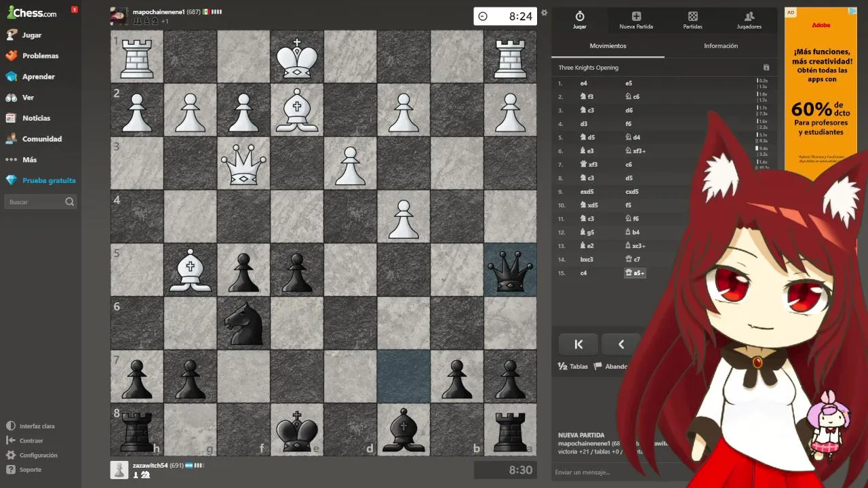Select move 1. e4 in move list
Screen dimensions: 868x488
pos(584,83)
